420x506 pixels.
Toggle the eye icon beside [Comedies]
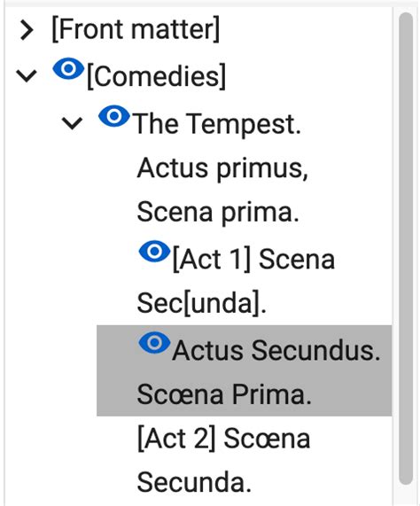(x=68, y=69)
